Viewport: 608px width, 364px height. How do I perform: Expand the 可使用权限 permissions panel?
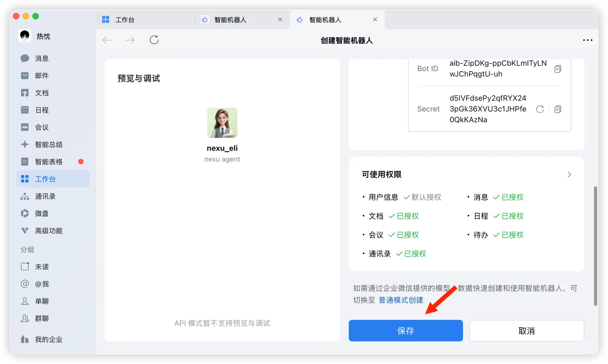coord(569,175)
